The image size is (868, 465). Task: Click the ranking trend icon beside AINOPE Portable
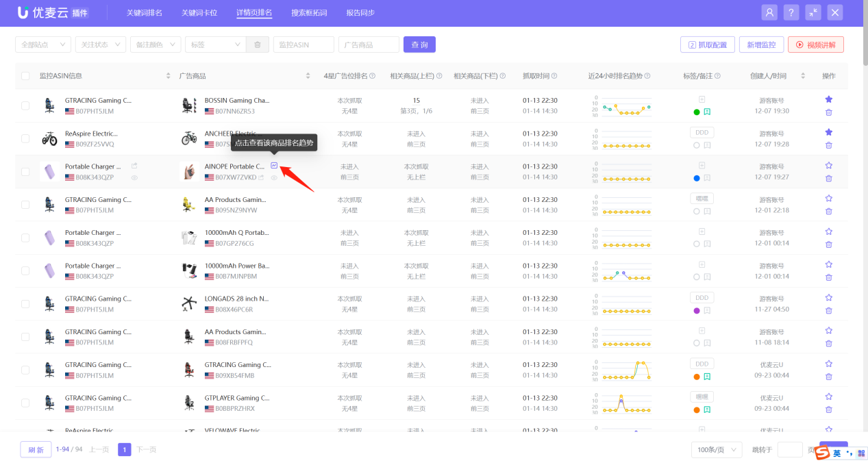click(274, 166)
